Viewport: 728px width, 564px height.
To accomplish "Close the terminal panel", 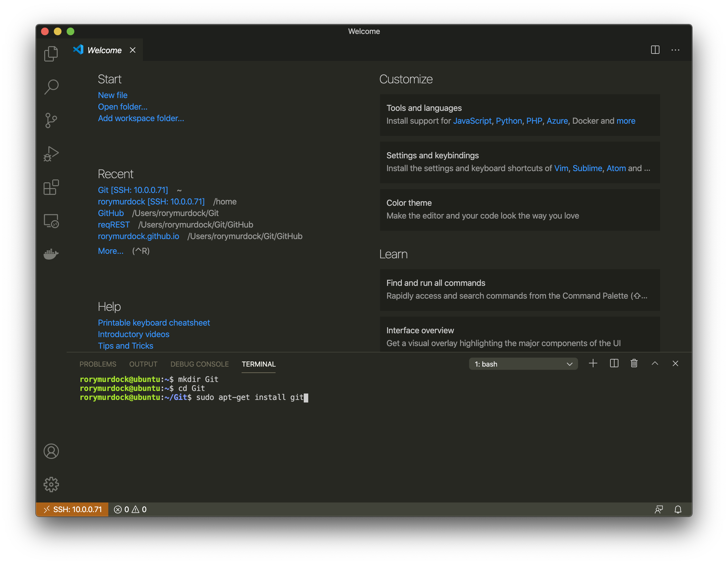I will pos(675,363).
